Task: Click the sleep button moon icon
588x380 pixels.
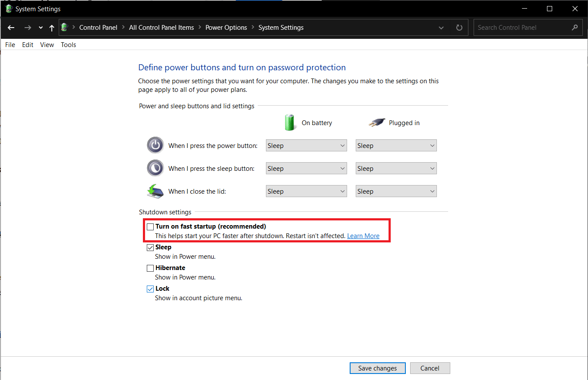Action: point(155,168)
